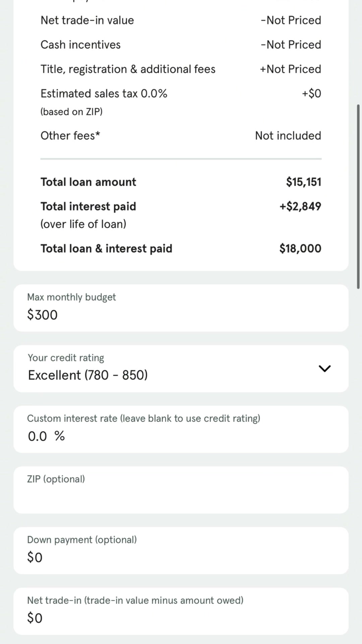The height and width of the screenshot is (644, 362).
Task: Tap Total interest paid value +$2,849
Action: coord(300,206)
